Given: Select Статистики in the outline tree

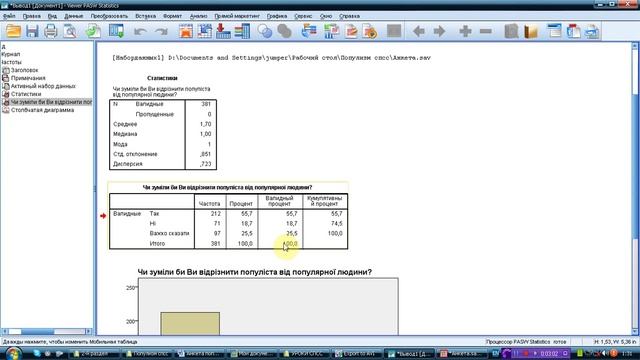Looking at the screenshot, I should coord(26,94).
